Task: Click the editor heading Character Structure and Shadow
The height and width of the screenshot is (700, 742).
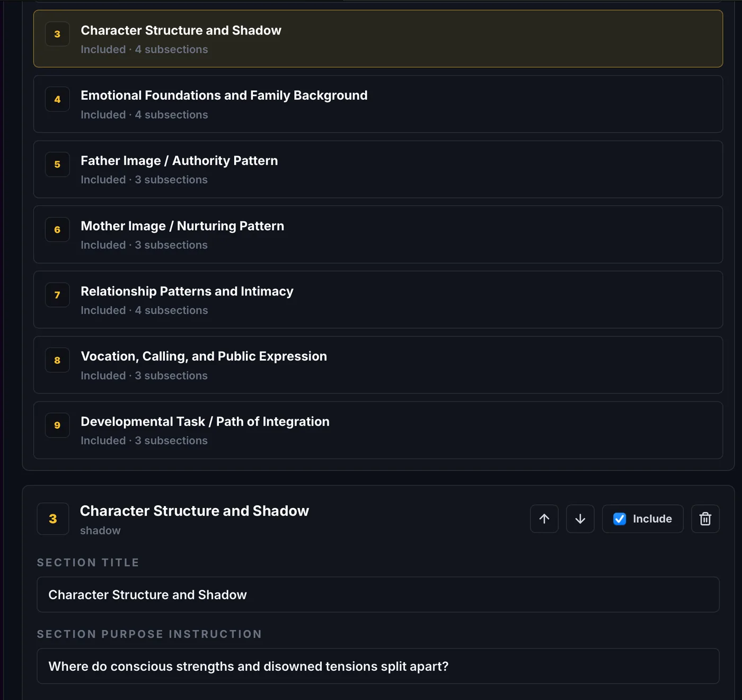Action: click(195, 511)
